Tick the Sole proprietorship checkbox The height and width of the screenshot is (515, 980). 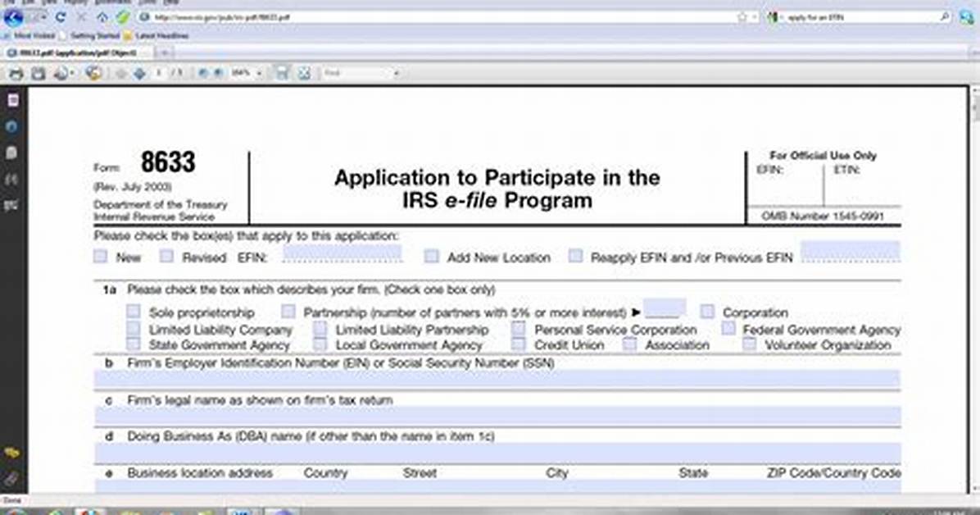pos(133,311)
